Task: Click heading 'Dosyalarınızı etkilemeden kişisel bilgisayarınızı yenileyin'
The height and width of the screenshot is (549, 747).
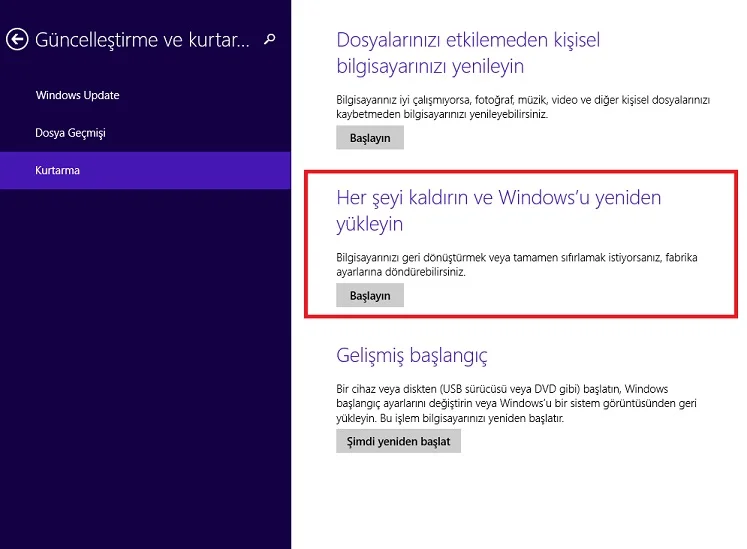Action: coord(468,53)
